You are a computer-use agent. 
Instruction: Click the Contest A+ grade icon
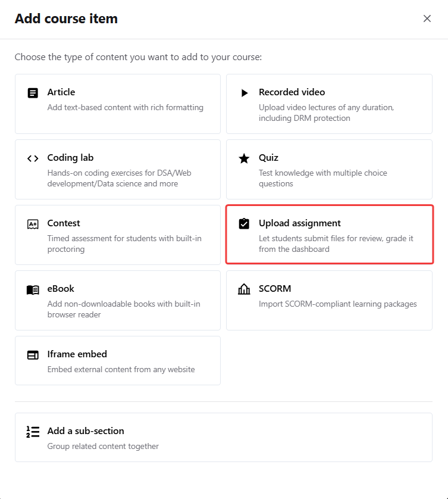(x=33, y=224)
